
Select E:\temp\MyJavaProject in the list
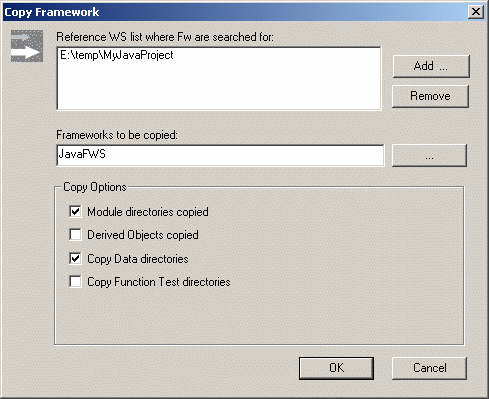pyautogui.click(x=117, y=55)
